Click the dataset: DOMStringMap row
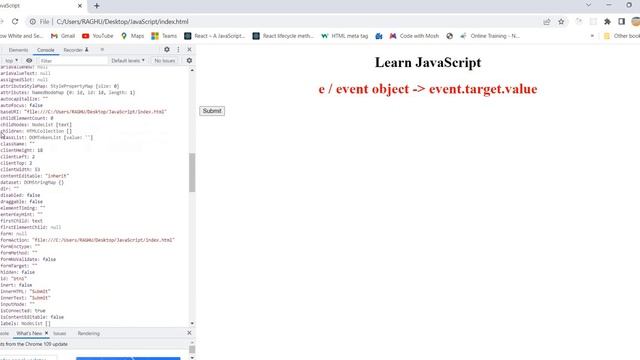Viewport: 640px width, 360px height. pos(32,182)
